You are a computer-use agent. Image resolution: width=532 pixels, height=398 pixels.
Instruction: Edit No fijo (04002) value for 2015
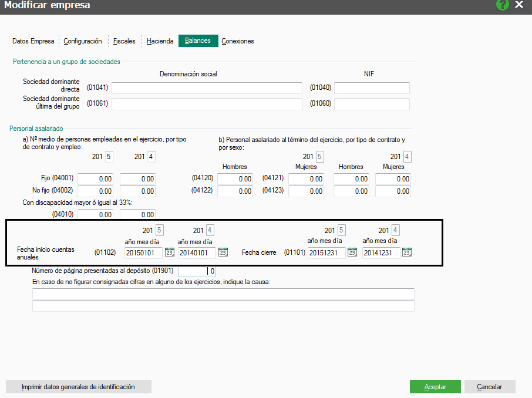[95, 191]
